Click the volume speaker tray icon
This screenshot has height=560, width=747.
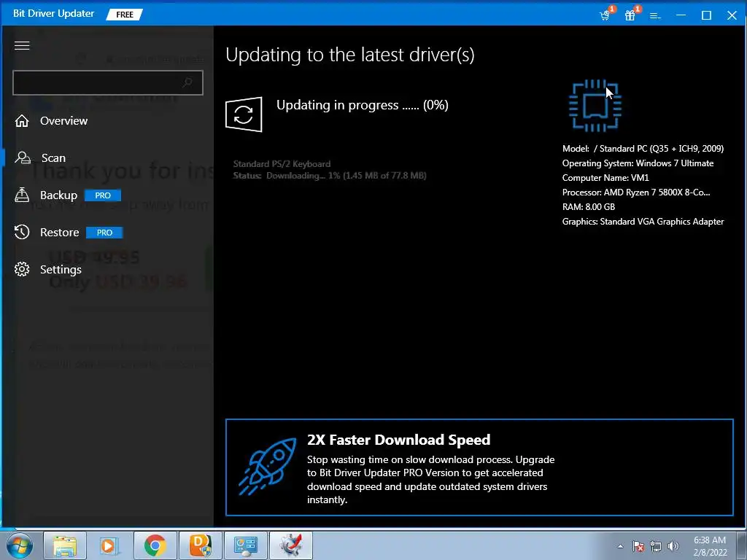(x=673, y=546)
